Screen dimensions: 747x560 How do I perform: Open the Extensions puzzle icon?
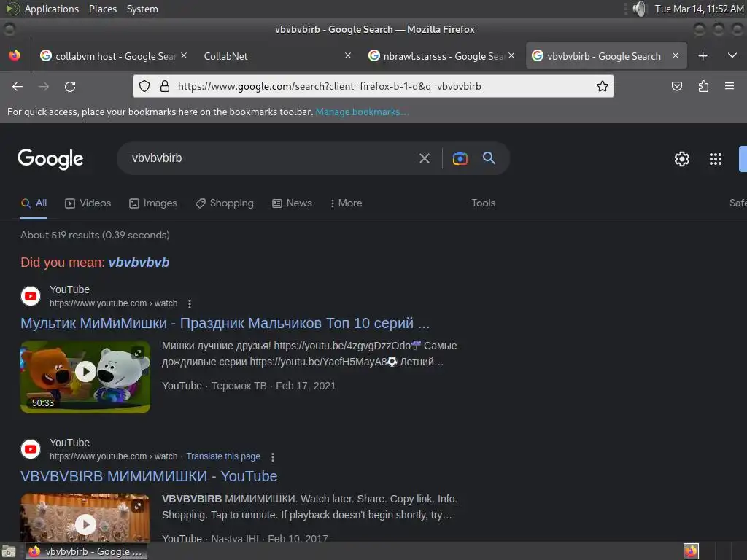pyautogui.click(x=703, y=86)
